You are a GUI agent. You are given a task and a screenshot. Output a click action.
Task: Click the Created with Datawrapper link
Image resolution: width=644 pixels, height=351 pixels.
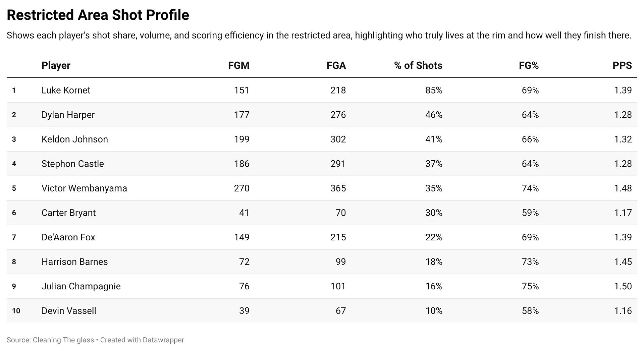tap(142, 340)
